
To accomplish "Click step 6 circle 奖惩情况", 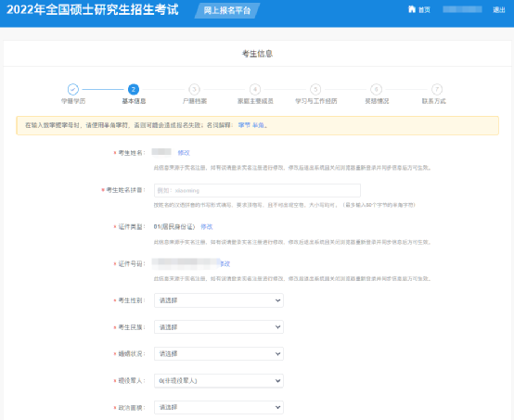I will pyautogui.click(x=377, y=89).
